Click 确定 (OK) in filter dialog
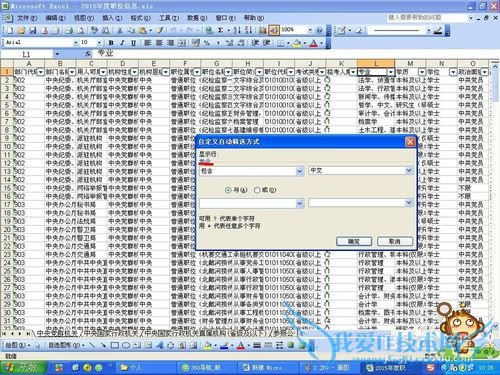The image size is (500, 375). coord(354,241)
